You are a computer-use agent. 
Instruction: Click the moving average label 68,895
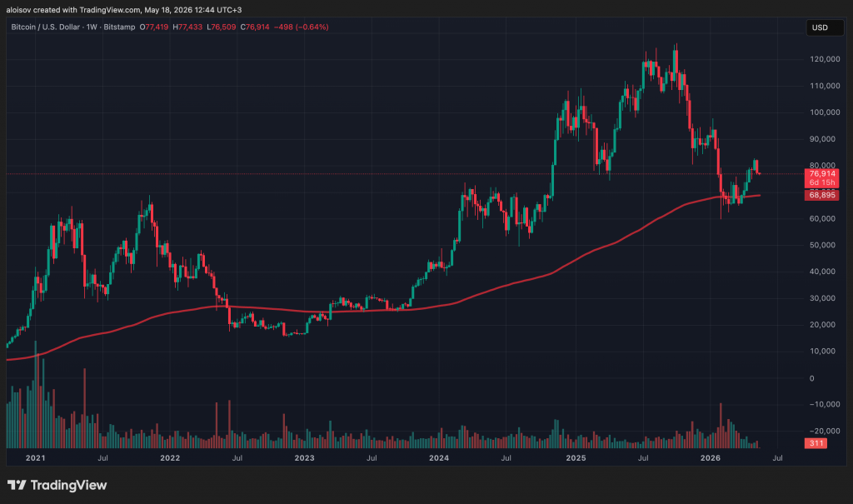tap(821, 195)
